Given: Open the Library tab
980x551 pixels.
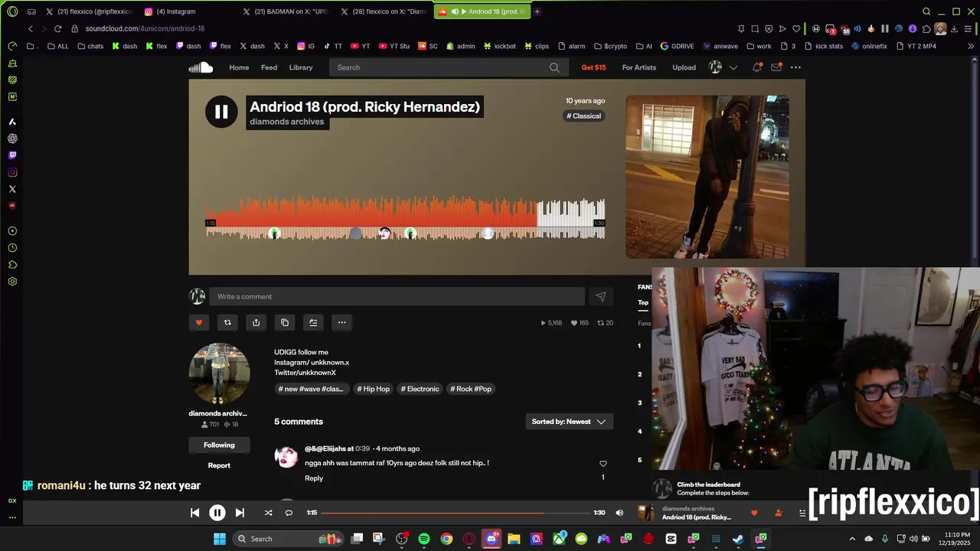Looking at the screenshot, I should [301, 67].
